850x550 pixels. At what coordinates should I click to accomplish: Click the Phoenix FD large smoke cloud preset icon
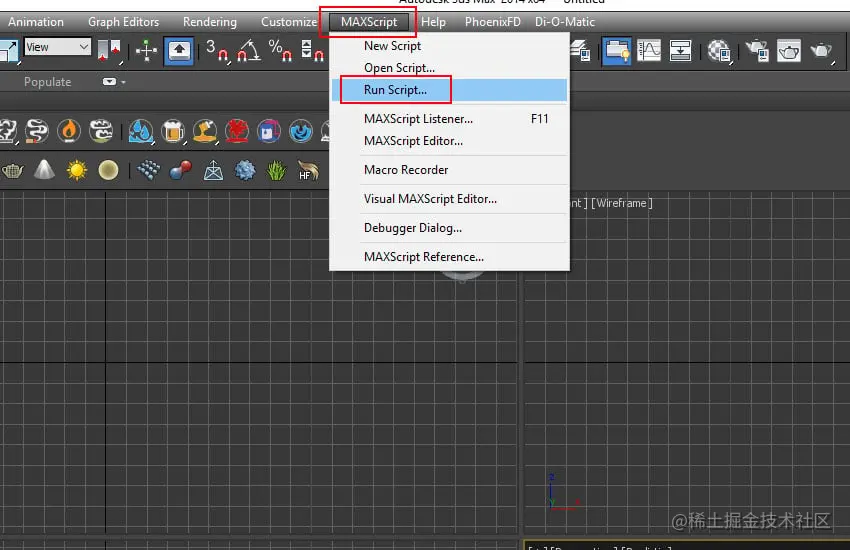point(7,131)
